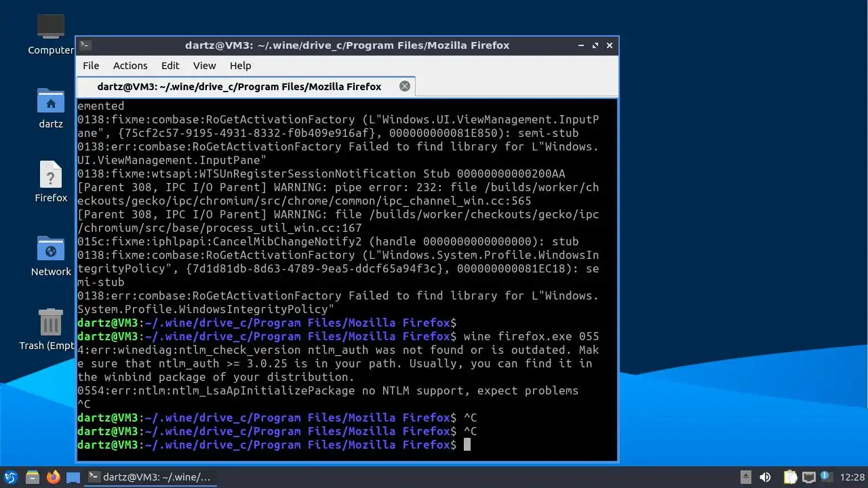Screen dimensions: 868x488
Task: Click the network connection tray icon
Action: [808, 477]
